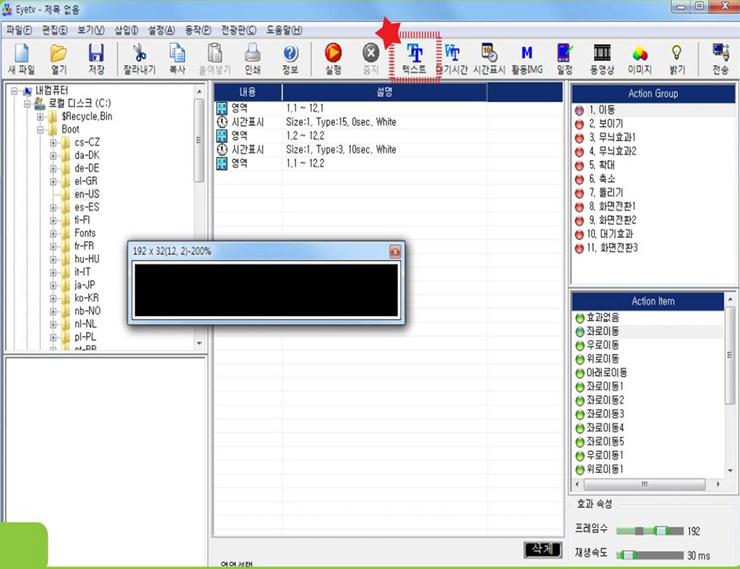
Task: Open the 설정(A) menu
Action: tap(161, 30)
